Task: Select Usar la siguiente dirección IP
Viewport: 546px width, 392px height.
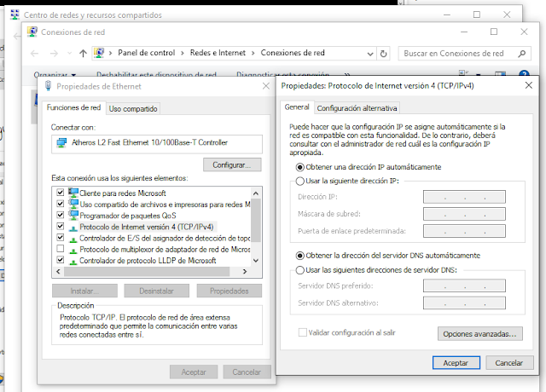Action: click(299, 182)
